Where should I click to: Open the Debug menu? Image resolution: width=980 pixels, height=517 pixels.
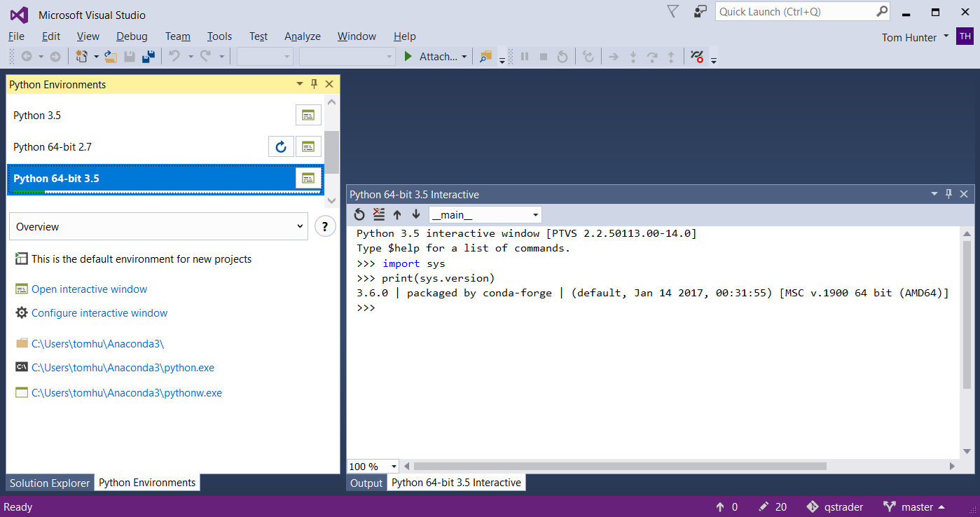132,36
